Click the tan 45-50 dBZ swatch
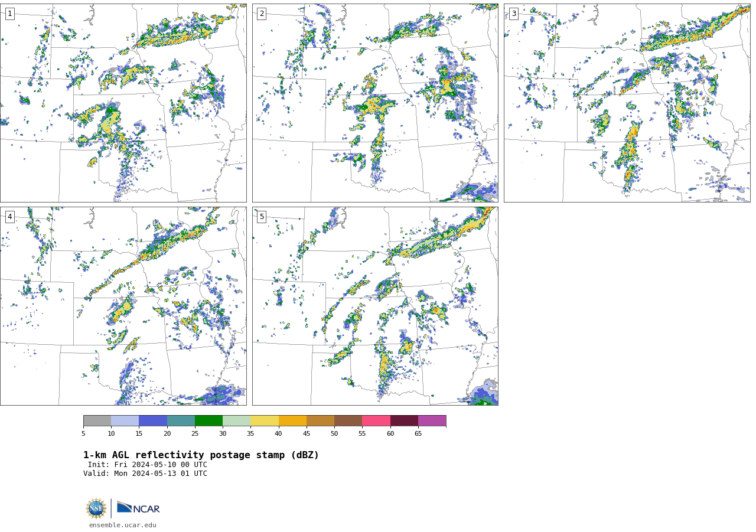 pyautogui.click(x=320, y=421)
